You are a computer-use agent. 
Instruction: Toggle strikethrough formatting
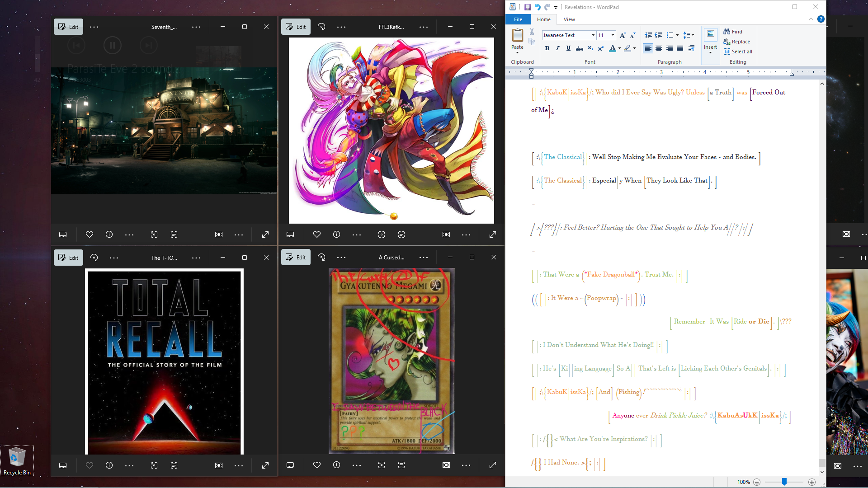point(579,48)
